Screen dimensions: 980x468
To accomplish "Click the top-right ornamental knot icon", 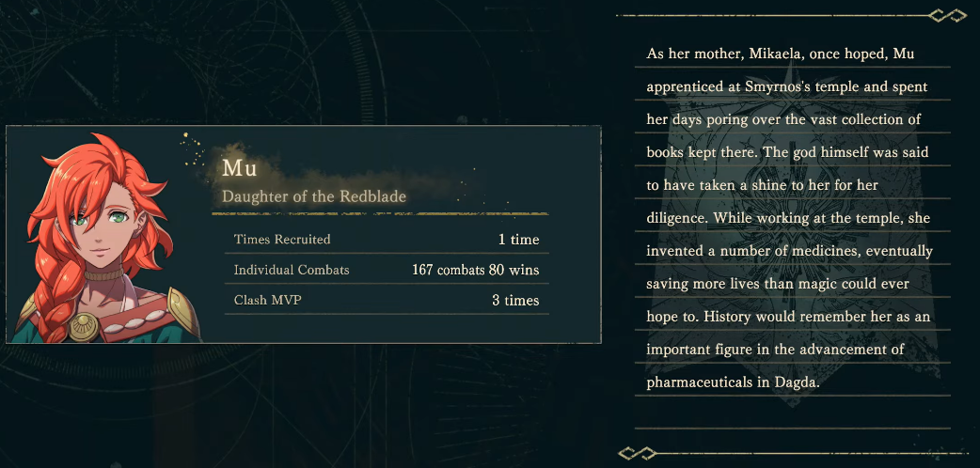I will (x=947, y=16).
